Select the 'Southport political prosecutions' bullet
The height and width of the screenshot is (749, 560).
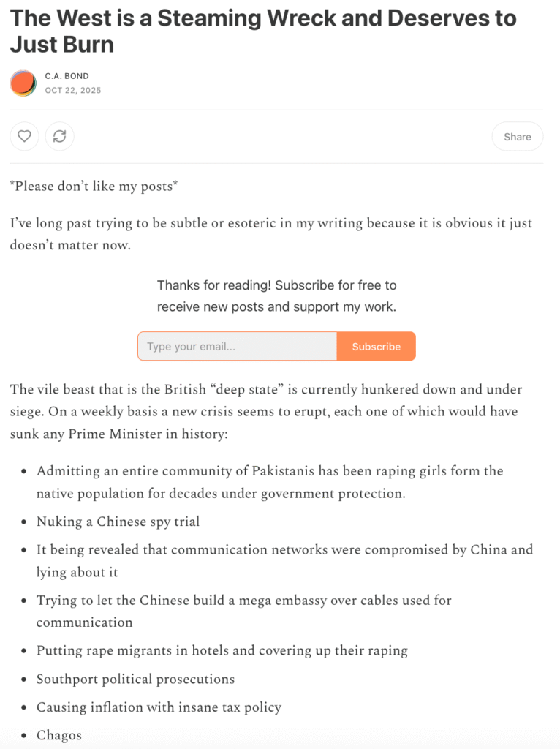click(x=135, y=679)
